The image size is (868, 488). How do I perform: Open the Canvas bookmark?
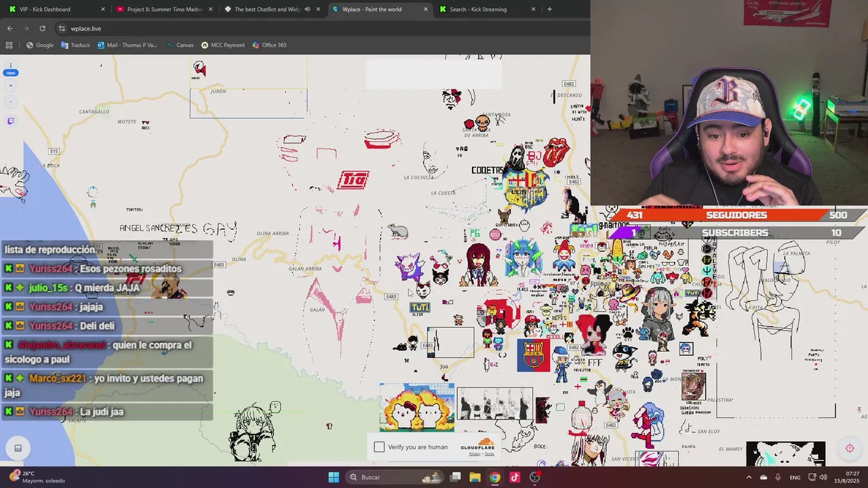tap(180, 45)
